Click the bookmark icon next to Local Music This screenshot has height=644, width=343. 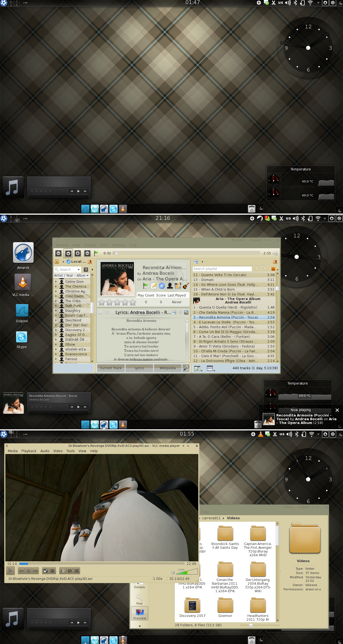[90, 262]
